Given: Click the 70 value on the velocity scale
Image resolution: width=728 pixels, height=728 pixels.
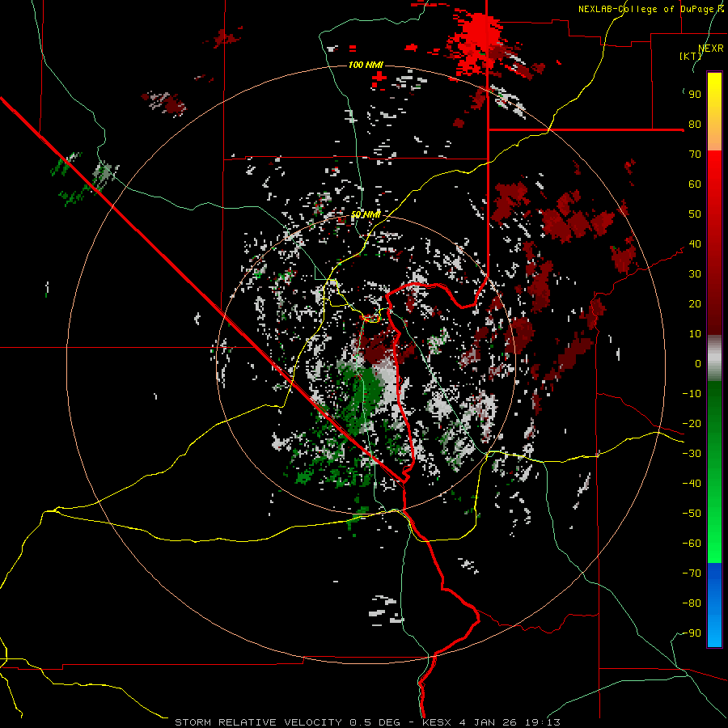Looking at the screenshot, I should pyautogui.click(x=695, y=154).
